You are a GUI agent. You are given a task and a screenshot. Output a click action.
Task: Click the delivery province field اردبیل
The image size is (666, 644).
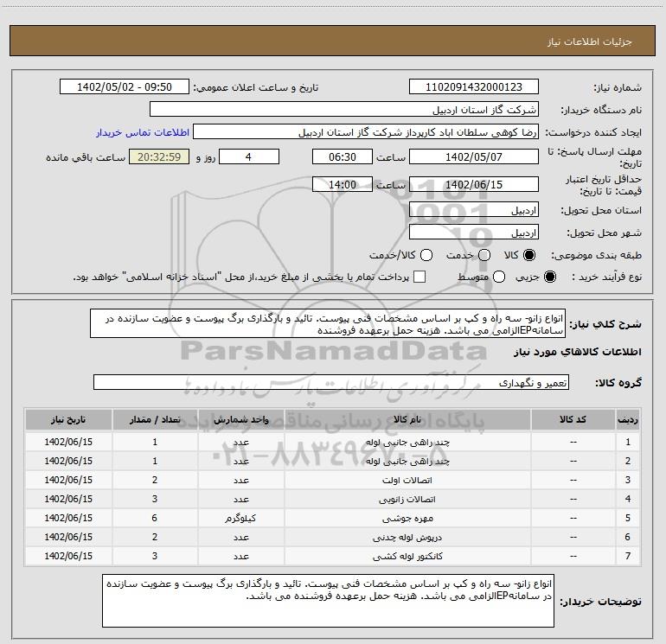click(x=474, y=209)
